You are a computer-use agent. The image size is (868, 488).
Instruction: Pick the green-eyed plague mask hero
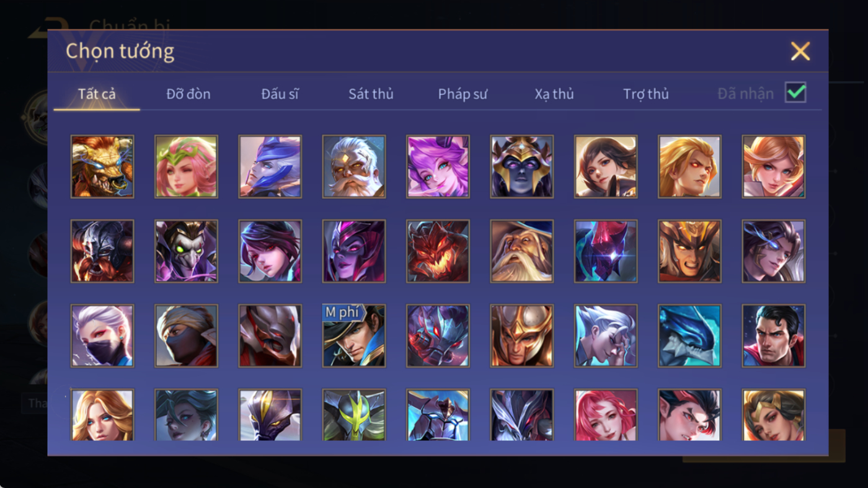pos(186,251)
